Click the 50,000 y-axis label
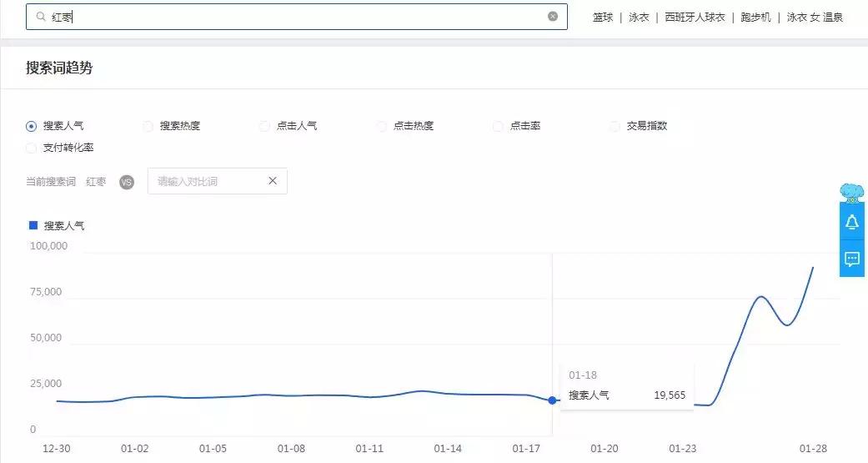This screenshot has width=868, height=463. click(46, 337)
